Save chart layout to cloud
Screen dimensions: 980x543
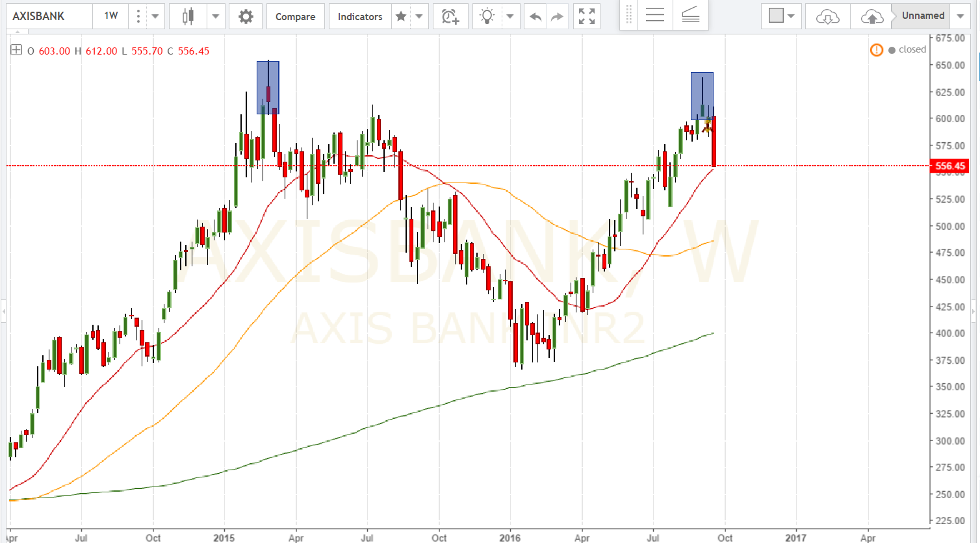click(871, 16)
